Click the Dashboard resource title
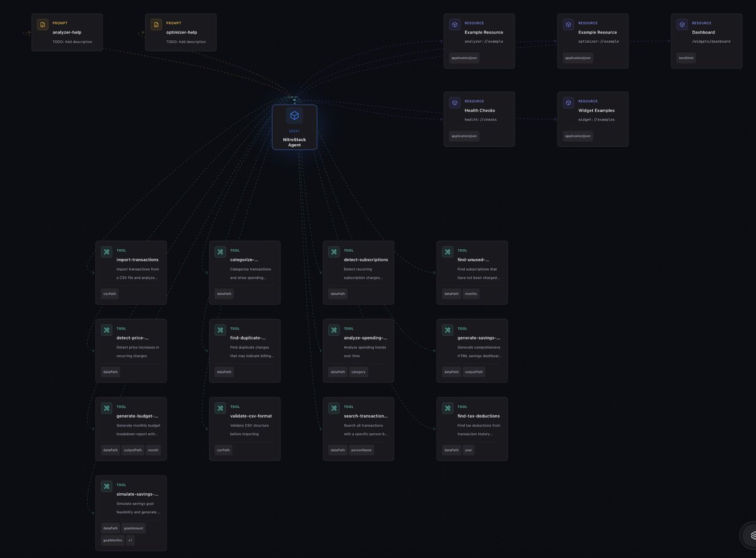Image resolution: width=756 pixels, height=558 pixels. pyautogui.click(x=703, y=32)
